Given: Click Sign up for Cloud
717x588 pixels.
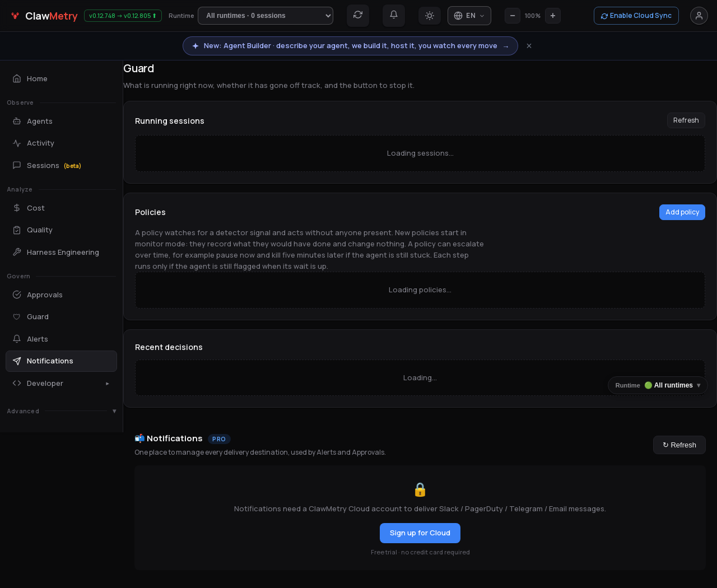Looking at the screenshot, I should [420, 533].
